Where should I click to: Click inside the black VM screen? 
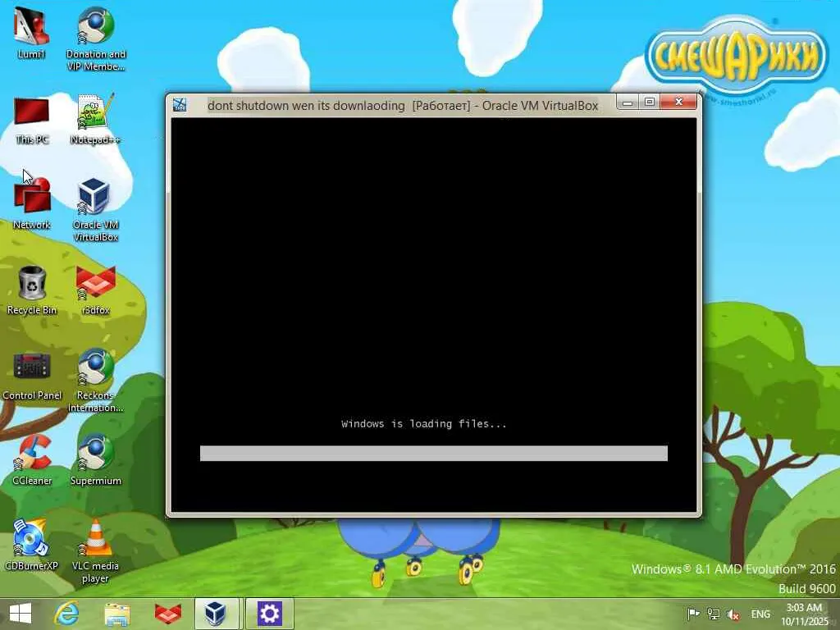(434, 315)
